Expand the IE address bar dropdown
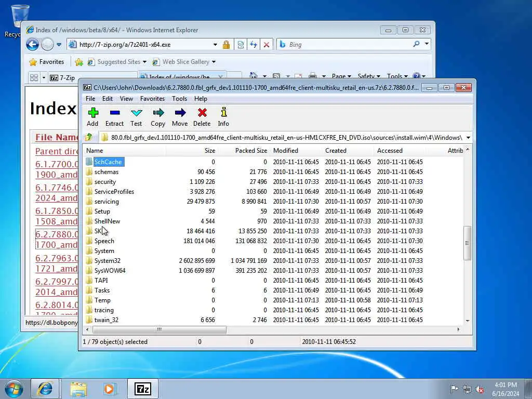This screenshot has height=399, width=532. (215, 45)
